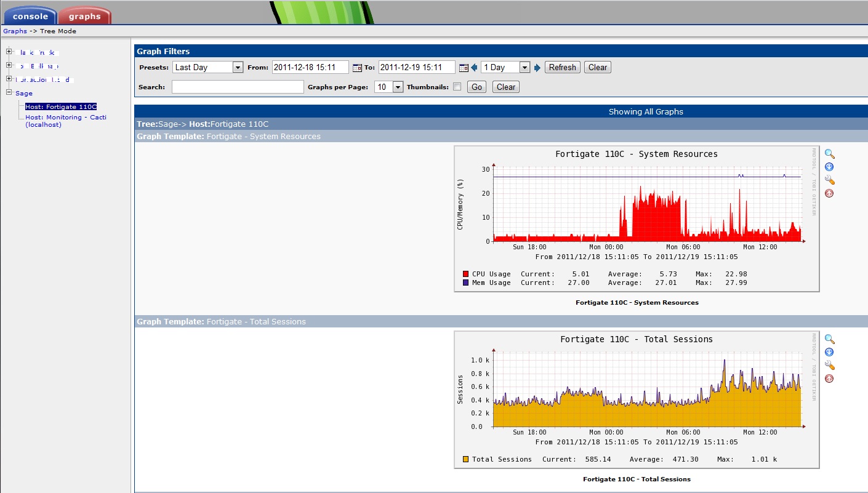Image resolution: width=868 pixels, height=493 pixels.
Task: Expand the topmost tree node in sidebar
Action: coord(9,52)
